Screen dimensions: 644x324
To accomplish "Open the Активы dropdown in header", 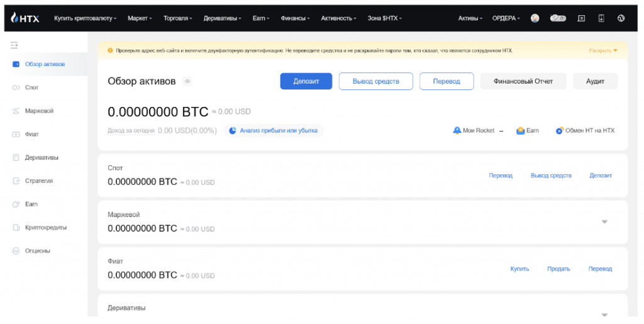I will [470, 18].
